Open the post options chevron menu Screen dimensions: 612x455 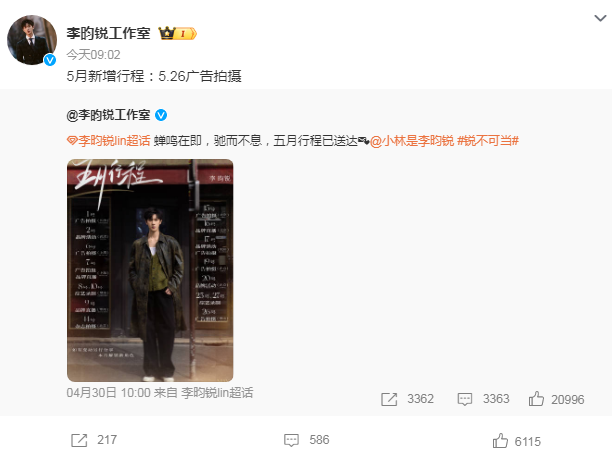coord(600,18)
